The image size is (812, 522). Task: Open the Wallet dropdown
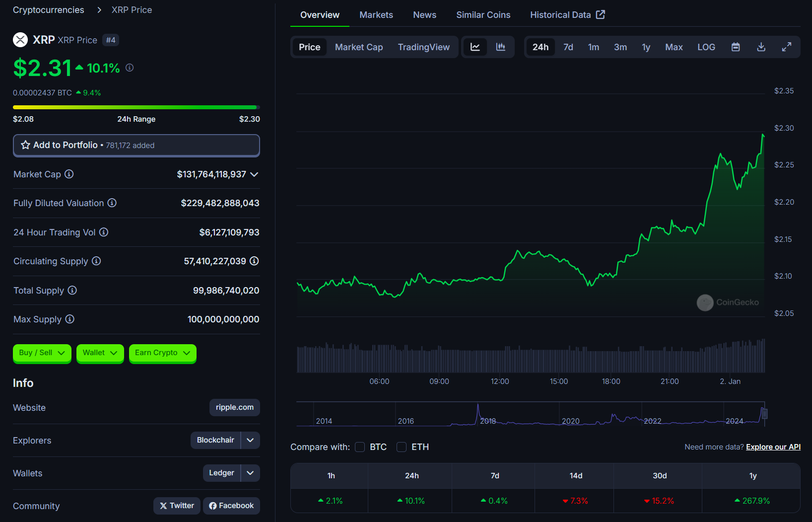pyautogui.click(x=100, y=353)
